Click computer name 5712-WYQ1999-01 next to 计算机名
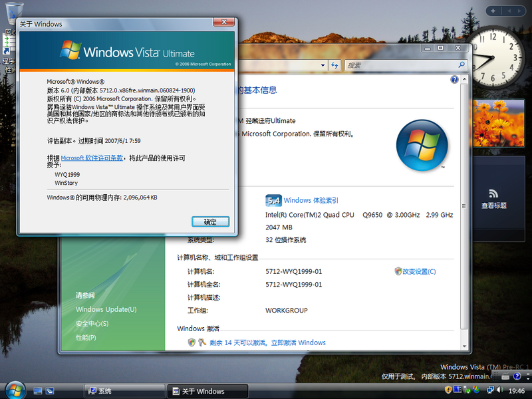 pos(293,271)
